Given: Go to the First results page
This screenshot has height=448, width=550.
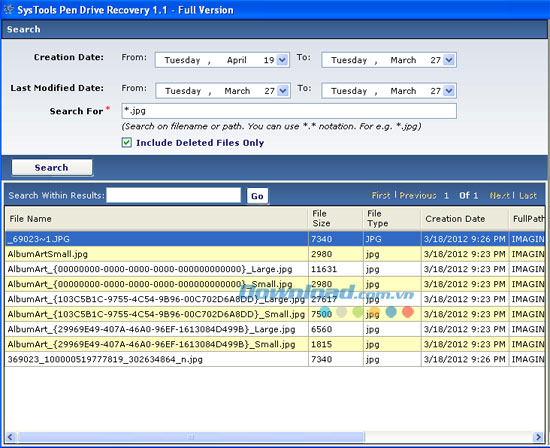Looking at the screenshot, I should [x=381, y=195].
